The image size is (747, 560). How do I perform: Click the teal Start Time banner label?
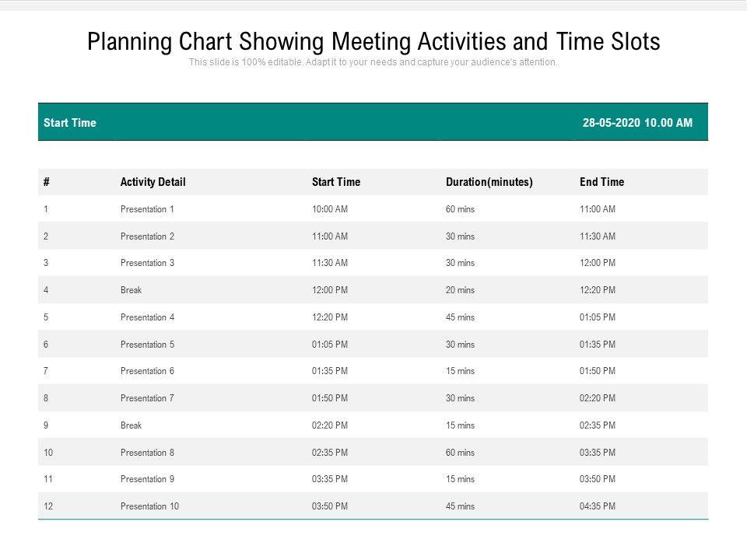(x=70, y=123)
